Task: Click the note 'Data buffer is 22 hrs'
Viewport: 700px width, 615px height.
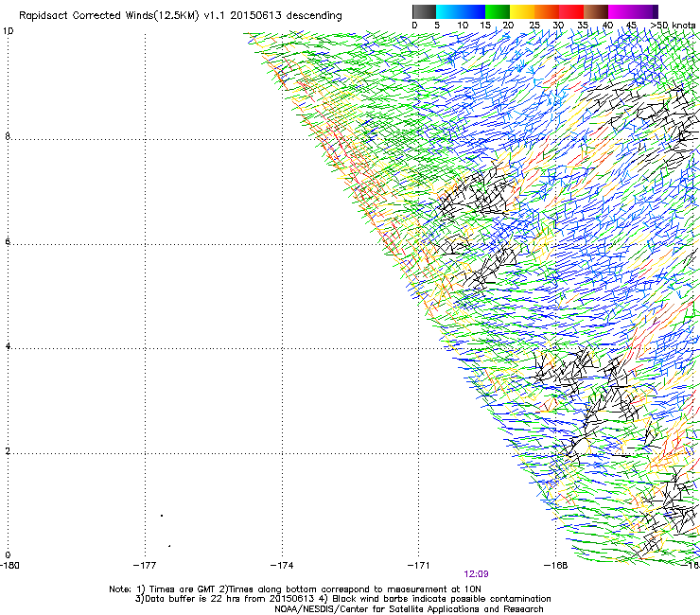Action: 189,599
